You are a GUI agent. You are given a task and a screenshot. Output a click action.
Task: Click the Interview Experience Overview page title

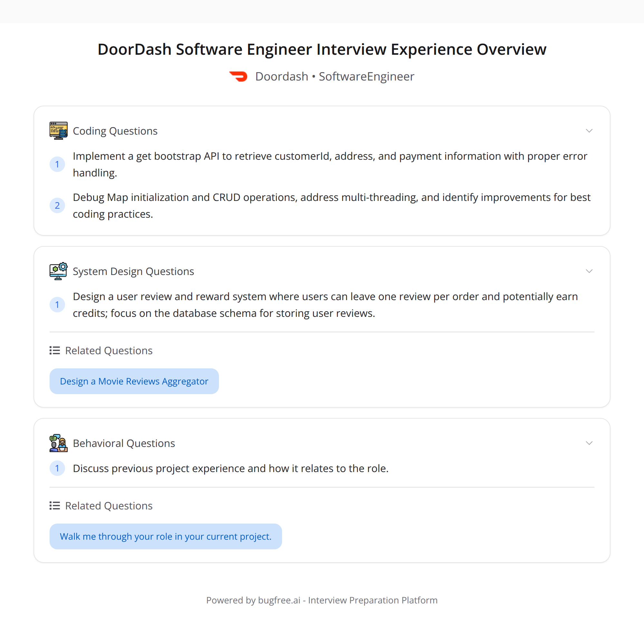pyautogui.click(x=322, y=49)
